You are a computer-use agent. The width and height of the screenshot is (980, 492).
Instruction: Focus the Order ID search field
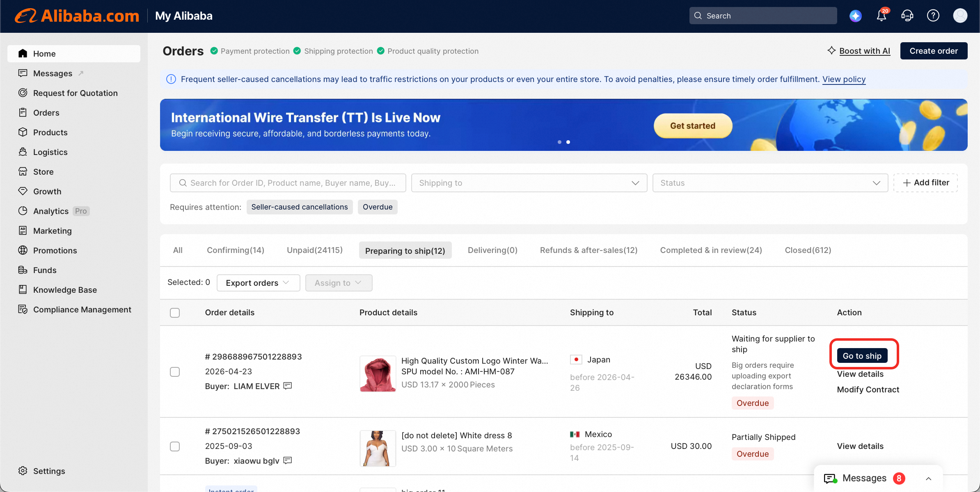(288, 183)
